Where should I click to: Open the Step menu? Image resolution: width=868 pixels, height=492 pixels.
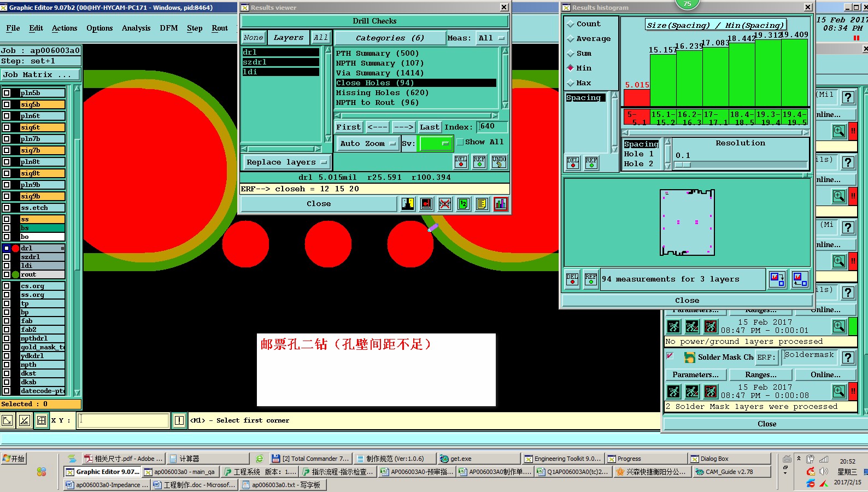195,28
